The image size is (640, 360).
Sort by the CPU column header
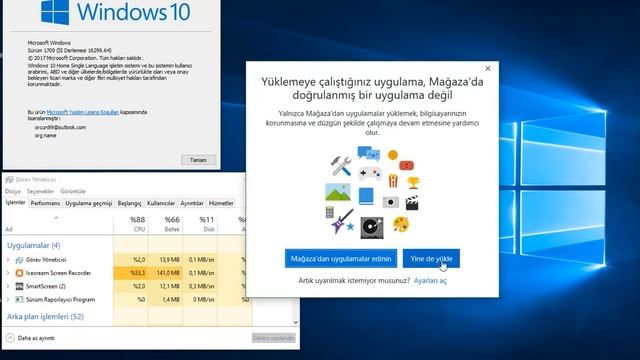pyautogui.click(x=131, y=224)
